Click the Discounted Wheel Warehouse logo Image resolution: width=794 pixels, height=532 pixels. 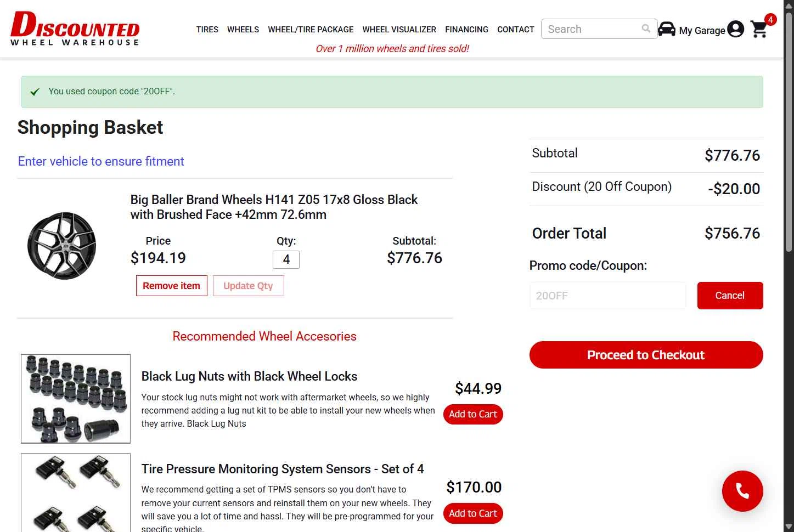(75, 29)
